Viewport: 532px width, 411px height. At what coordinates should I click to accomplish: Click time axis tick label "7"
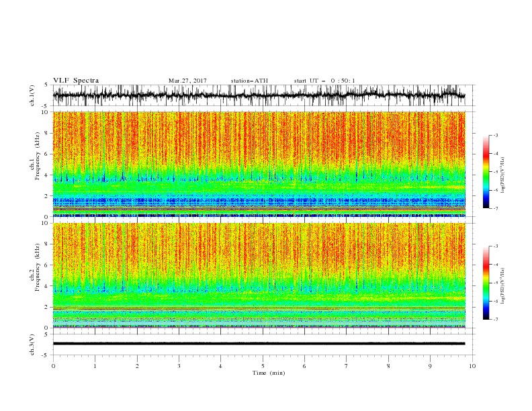[347, 366]
